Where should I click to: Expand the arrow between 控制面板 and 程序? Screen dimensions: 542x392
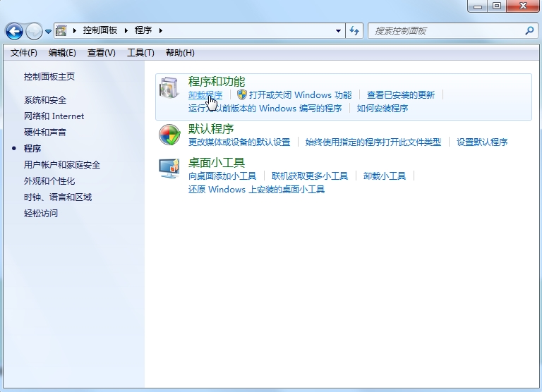tap(126, 31)
